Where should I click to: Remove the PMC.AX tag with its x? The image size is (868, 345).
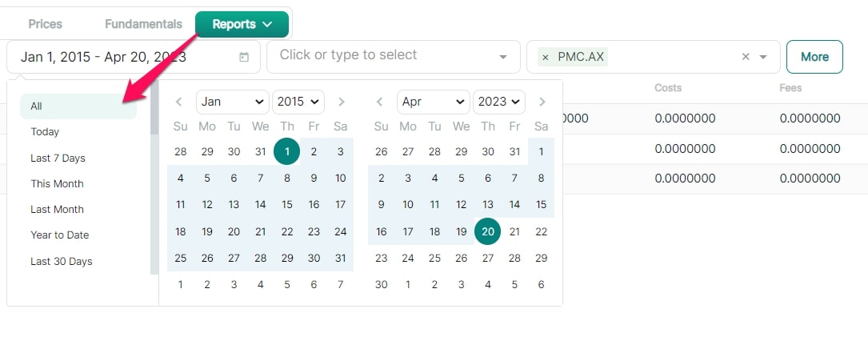tap(546, 57)
